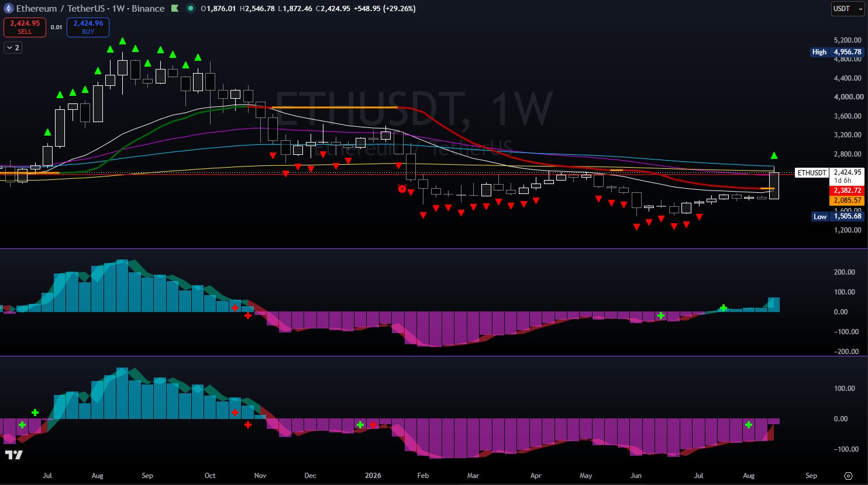Click the red 2,382.72 price label
Screen dimensions: 868x485
(847, 190)
